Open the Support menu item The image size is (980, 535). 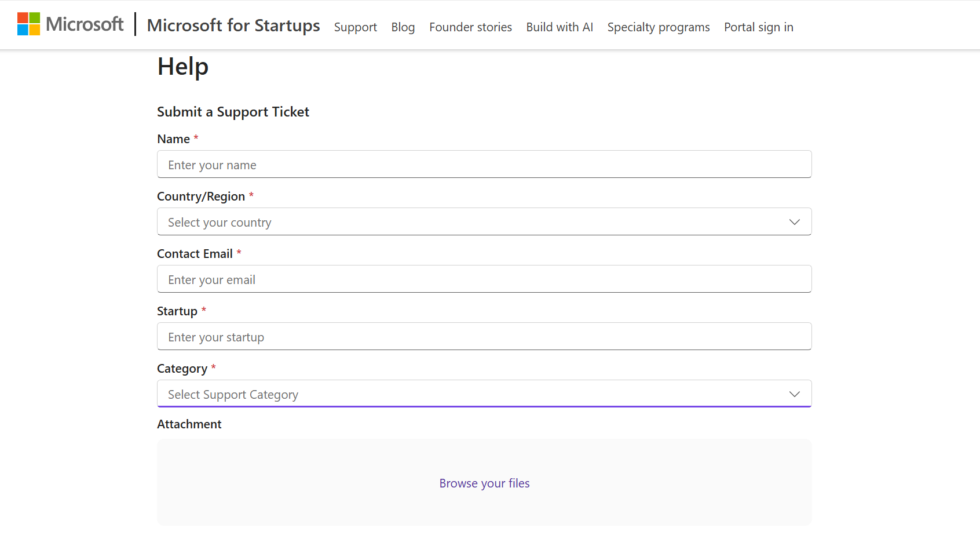point(355,27)
